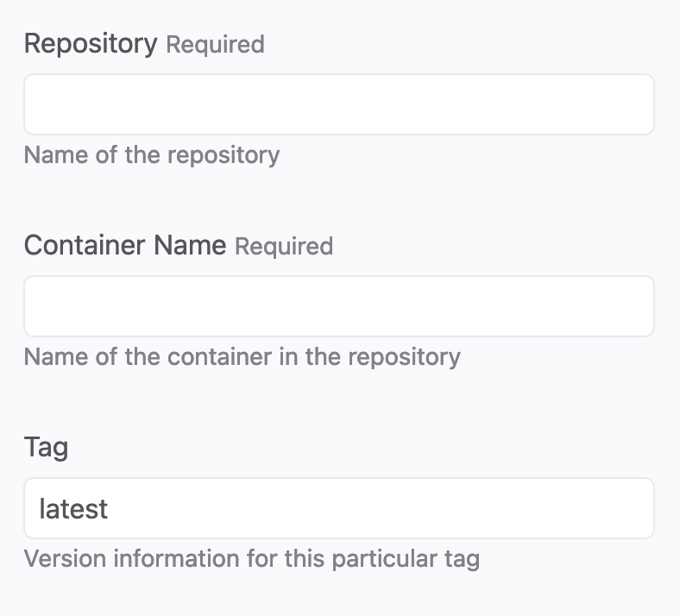Click the word 'Container' in the second label

pos(85,245)
